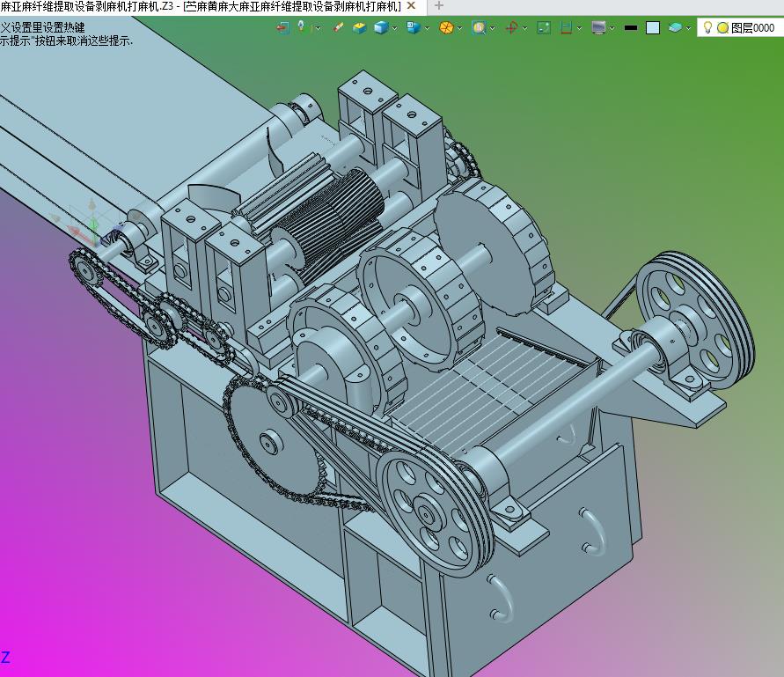Viewport: 784px width, 677px height.
Task: Expand the dropdown beside the shaded cube
Action: point(395,27)
